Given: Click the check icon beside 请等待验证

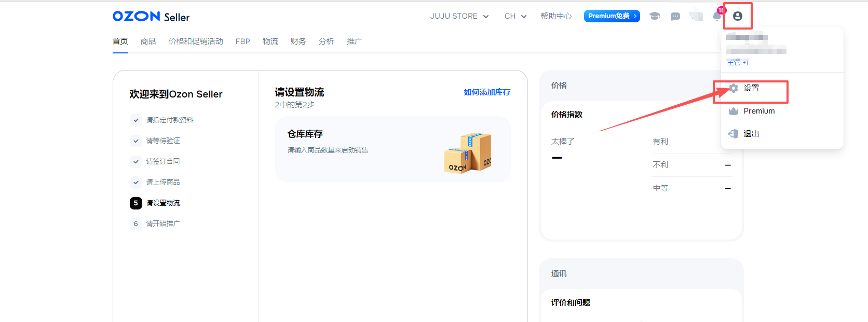Looking at the screenshot, I should [x=135, y=141].
